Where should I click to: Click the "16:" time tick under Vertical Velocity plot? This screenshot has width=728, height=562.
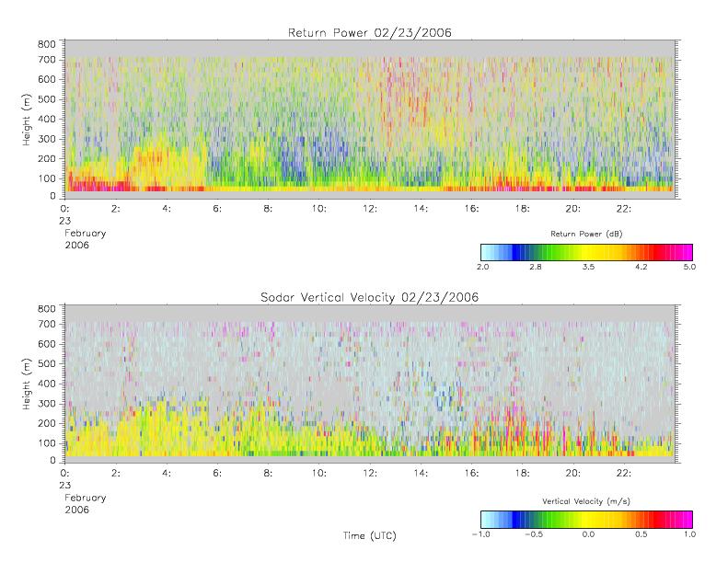472,474
